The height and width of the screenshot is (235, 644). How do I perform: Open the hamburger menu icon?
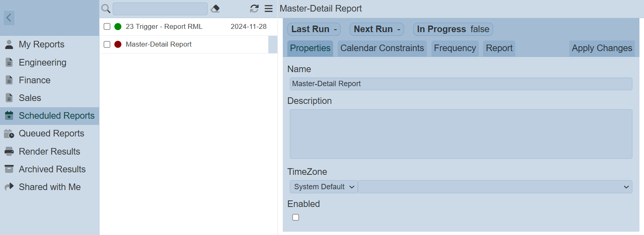pos(269,9)
